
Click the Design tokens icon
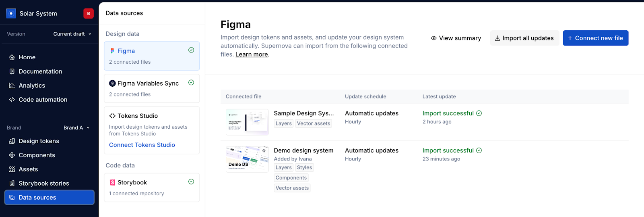pyautogui.click(x=12, y=141)
